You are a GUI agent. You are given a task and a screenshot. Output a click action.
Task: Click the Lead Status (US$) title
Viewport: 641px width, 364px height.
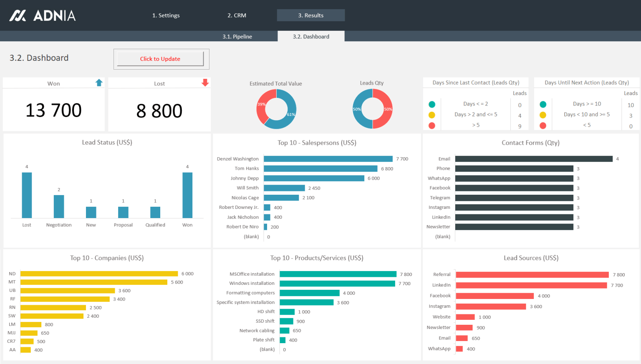point(107,142)
